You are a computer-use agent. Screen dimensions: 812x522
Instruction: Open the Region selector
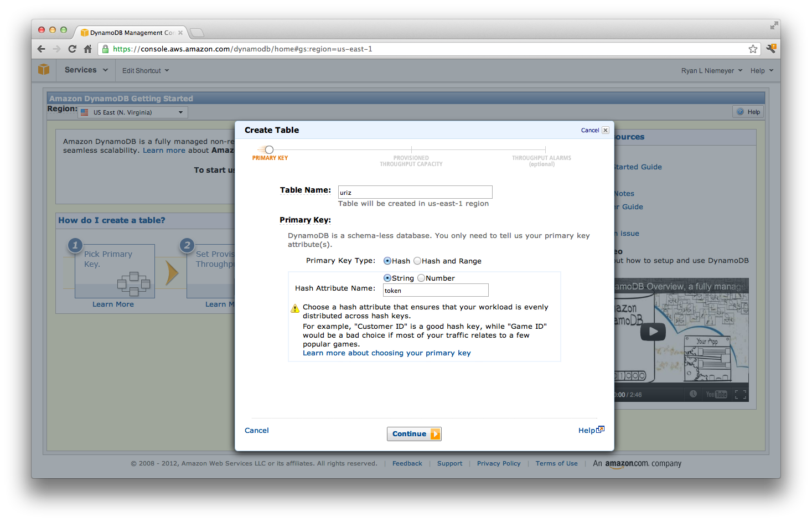(x=132, y=112)
